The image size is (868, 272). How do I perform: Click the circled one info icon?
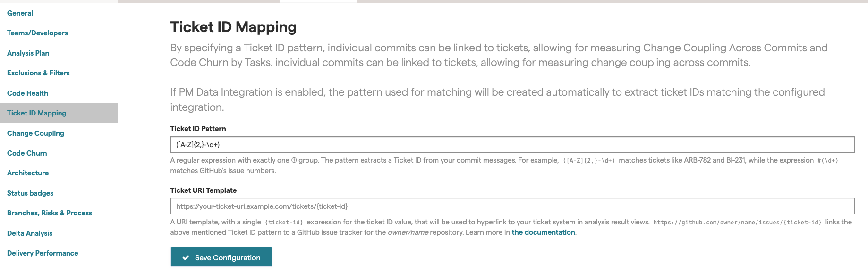294,160
